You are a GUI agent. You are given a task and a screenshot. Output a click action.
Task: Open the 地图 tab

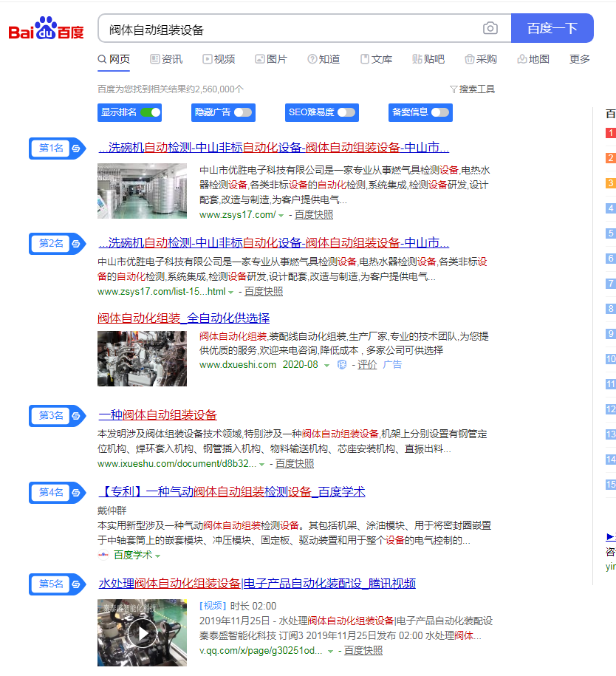(x=533, y=59)
